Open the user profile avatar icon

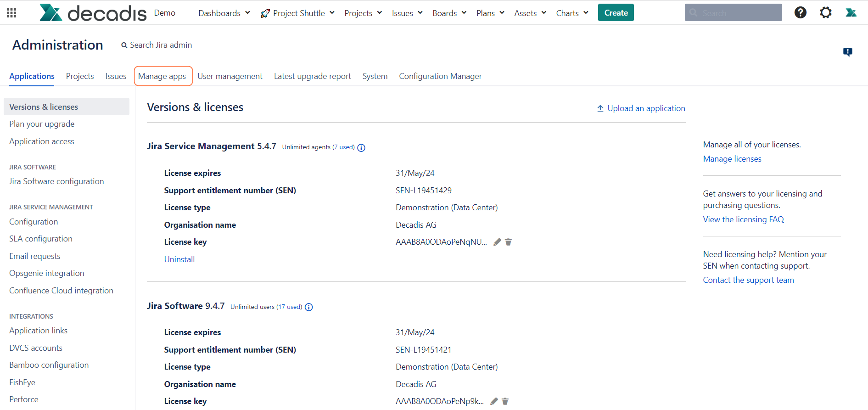(851, 12)
